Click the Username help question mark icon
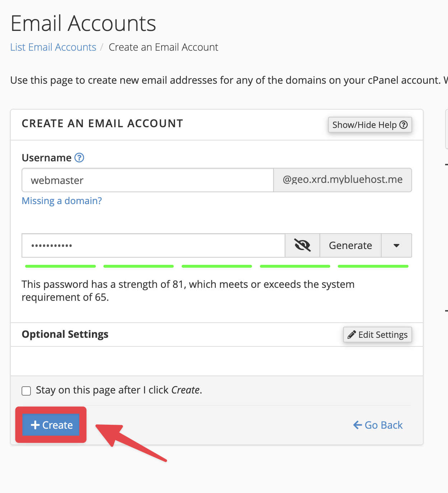Image resolution: width=448 pixels, height=493 pixels. click(x=79, y=158)
